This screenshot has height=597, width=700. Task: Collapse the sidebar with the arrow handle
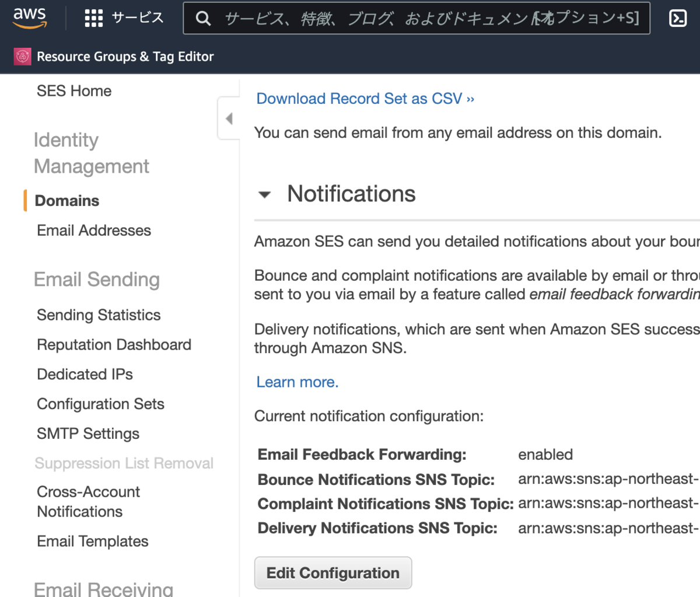point(229,118)
